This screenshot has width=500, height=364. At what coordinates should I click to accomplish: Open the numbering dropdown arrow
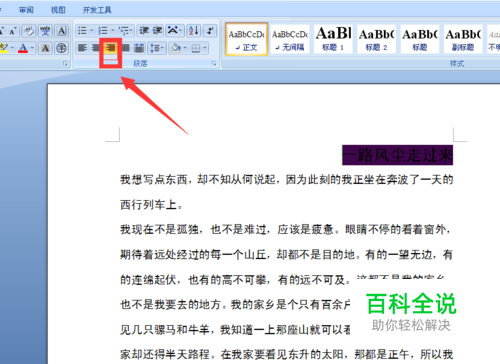113,31
